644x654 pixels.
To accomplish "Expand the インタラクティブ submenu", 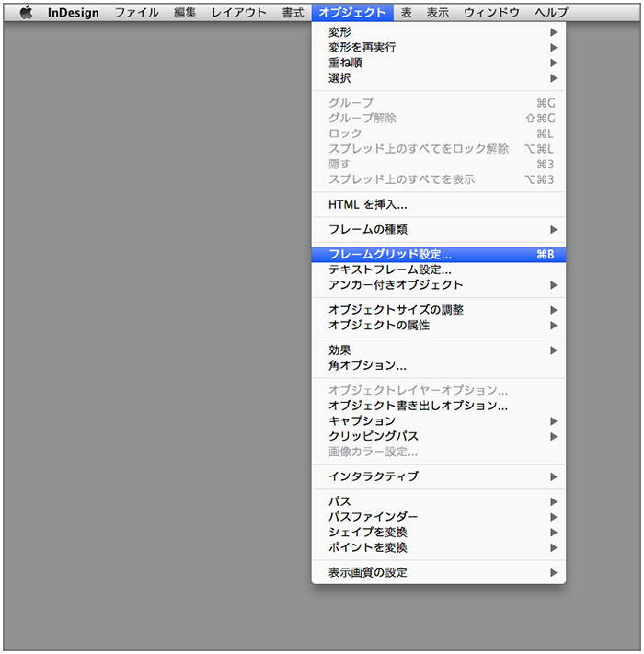I will (x=439, y=476).
